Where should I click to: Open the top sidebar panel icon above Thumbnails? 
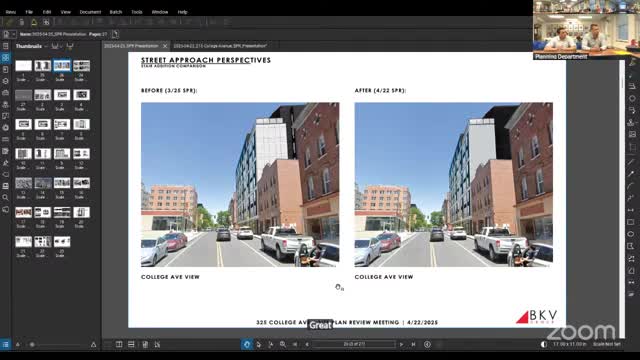tap(6, 46)
